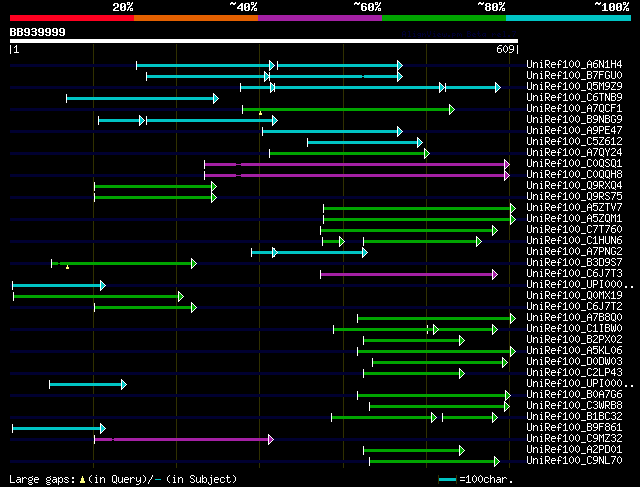Select the UniRef100_B1BC32 label
This screenshot has height=487, width=640.
[574, 417]
